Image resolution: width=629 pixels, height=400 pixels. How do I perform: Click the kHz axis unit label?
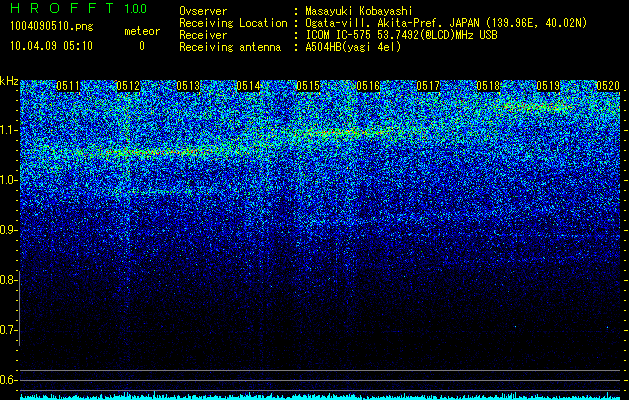9,81
